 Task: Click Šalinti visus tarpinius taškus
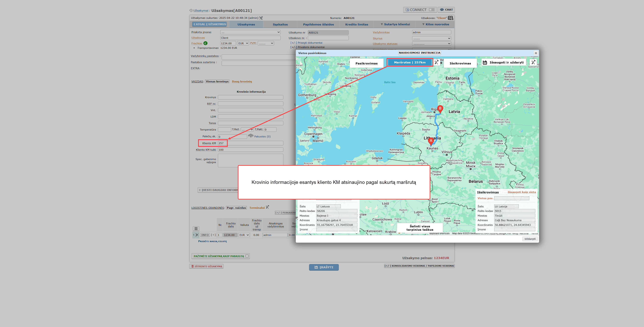[x=420, y=228]
